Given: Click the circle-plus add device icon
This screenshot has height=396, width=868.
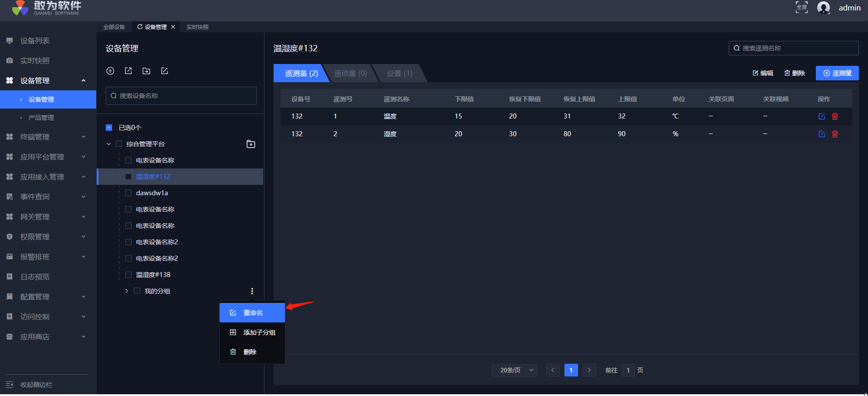Looking at the screenshot, I should 110,71.
